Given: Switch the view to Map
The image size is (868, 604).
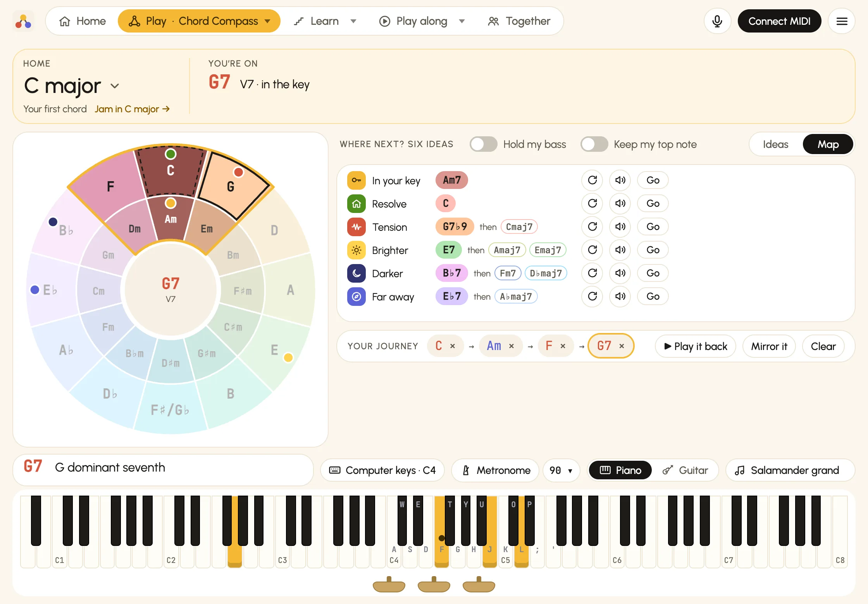Looking at the screenshot, I should point(828,144).
